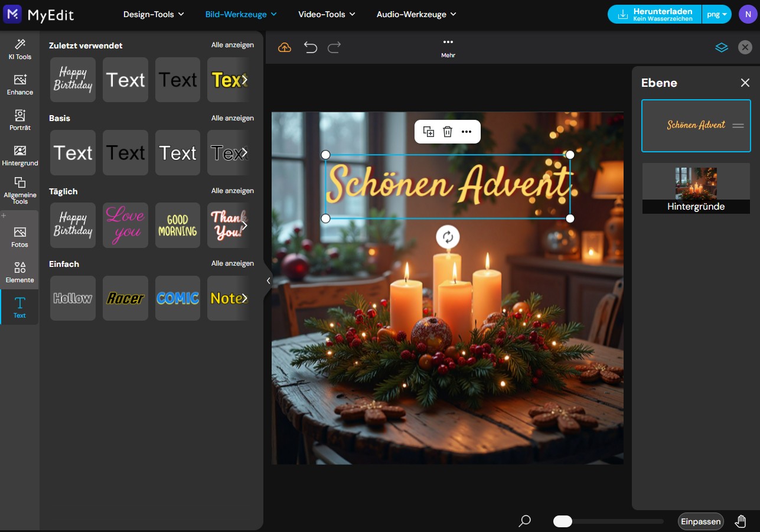The width and height of the screenshot is (760, 532).
Task: Switch to the Elemente panel
Action: pos(19,272)
